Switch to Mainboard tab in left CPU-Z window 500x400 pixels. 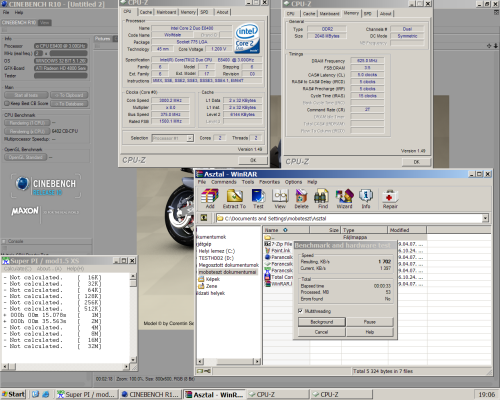point(166,12)
